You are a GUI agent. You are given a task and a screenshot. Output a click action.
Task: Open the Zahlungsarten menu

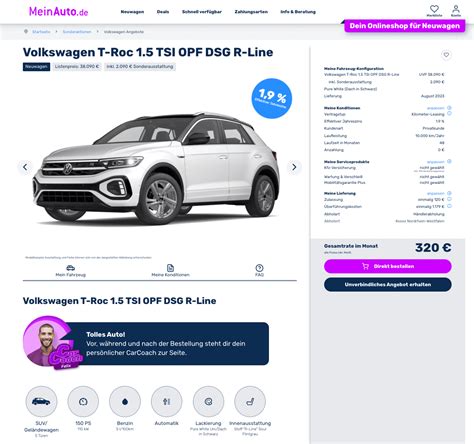[251, 12]
